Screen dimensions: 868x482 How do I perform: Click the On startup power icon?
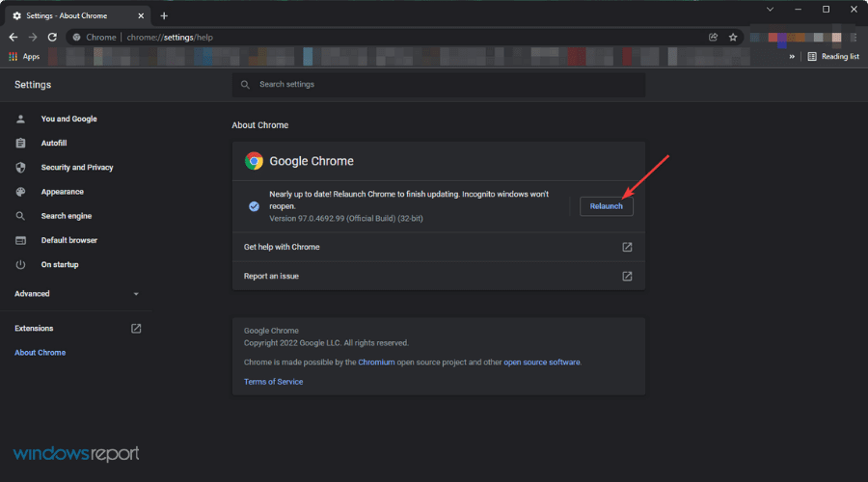click(x=20, y=264)
